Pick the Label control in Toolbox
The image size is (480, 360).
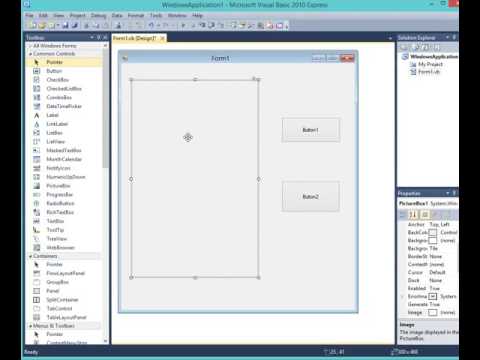[63, 115]
